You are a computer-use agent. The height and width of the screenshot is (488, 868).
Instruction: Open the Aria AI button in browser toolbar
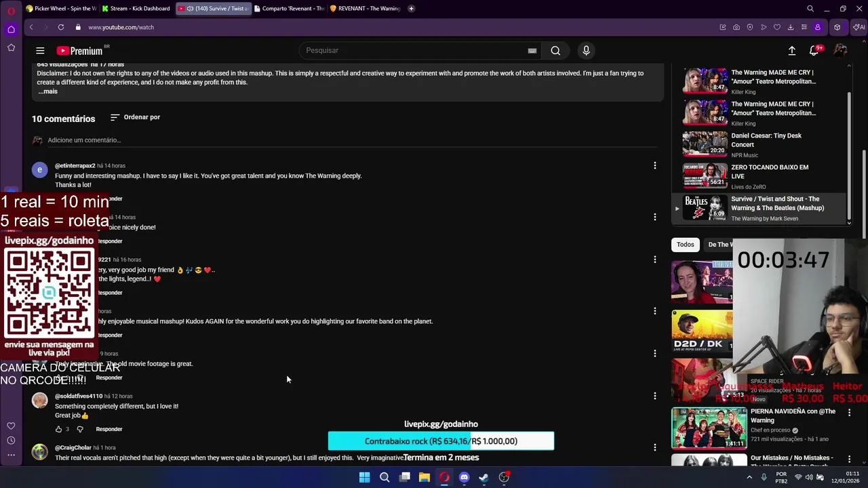click(x=859, y=27)
